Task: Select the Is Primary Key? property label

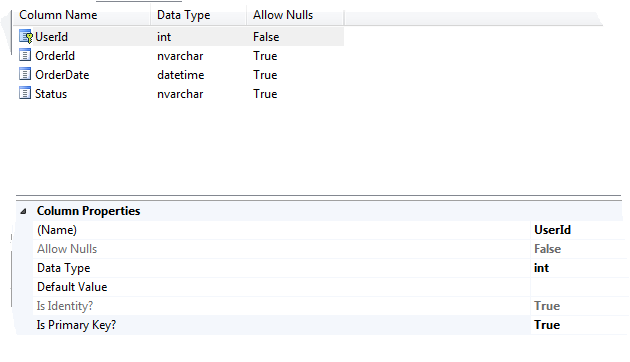Action: [76, 325]
